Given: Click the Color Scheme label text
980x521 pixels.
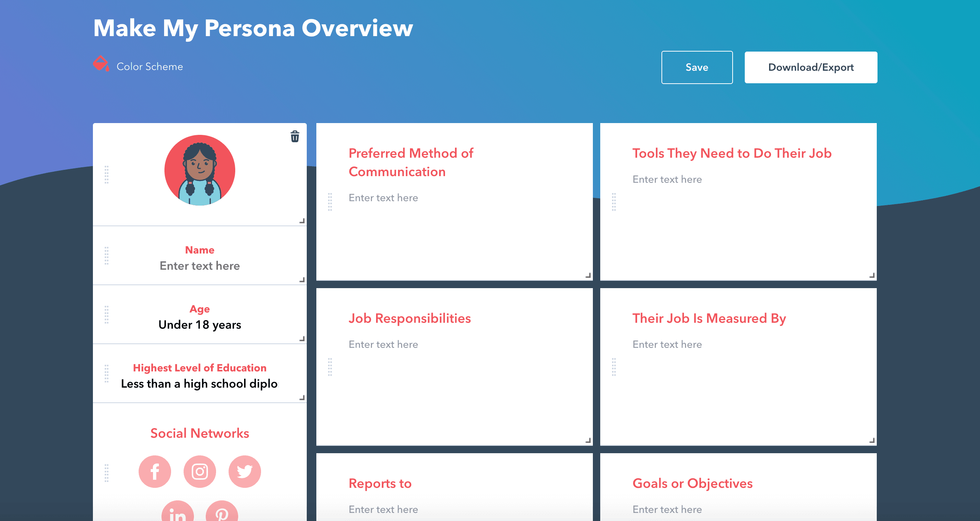Looking at the screenshot, I should point(149,66).
